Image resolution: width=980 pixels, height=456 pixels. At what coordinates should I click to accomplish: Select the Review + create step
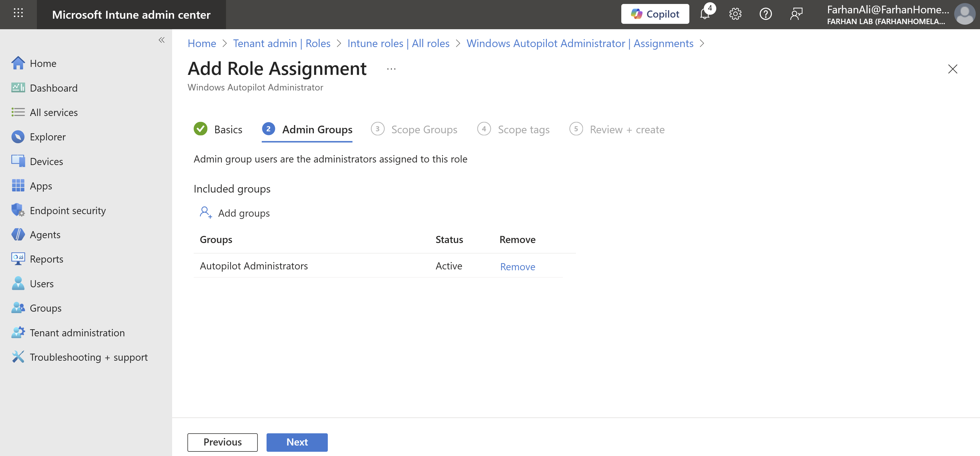tap(627, 130)
